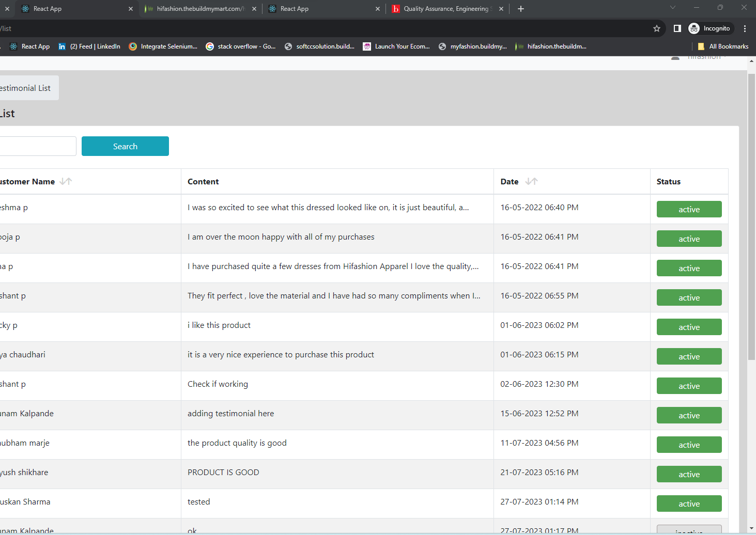Click the page vertical scrollbar thumb

tap(752, 217)
